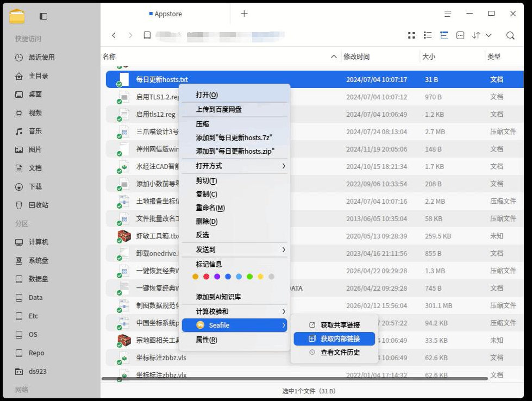532x401 pixels.
Task: Pick the green tag color
Action: pos(250,277)
